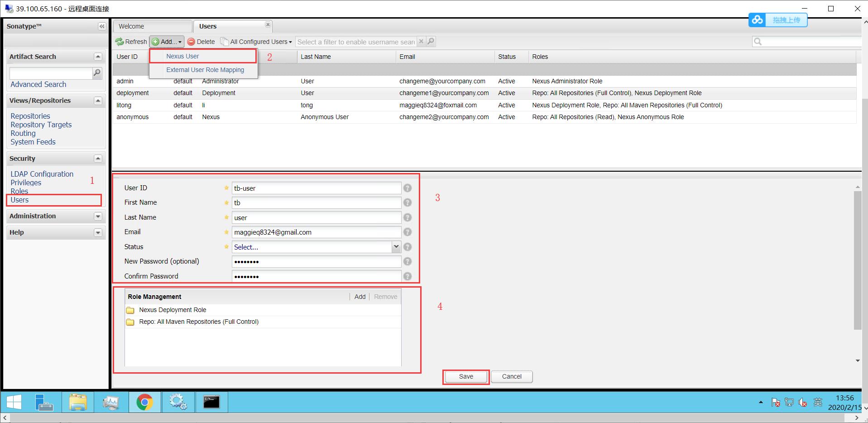Close the Users tab

coord(268,24)
